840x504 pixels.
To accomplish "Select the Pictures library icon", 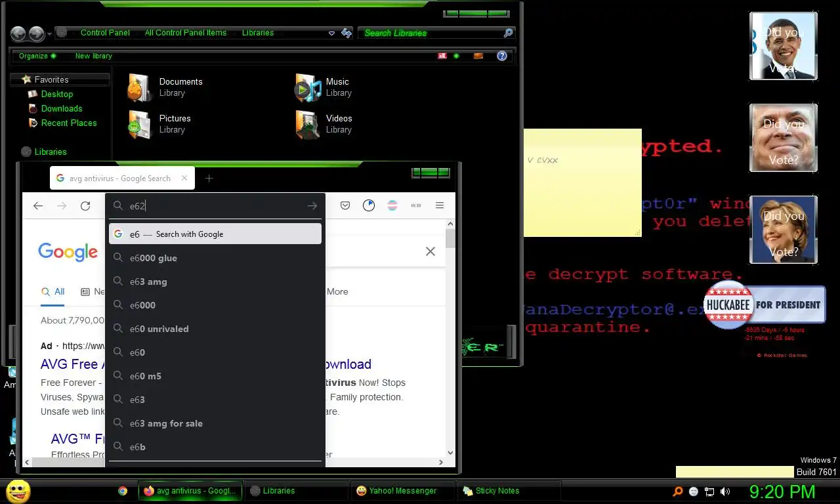I will pyautogui.click(x=140, y=124).
